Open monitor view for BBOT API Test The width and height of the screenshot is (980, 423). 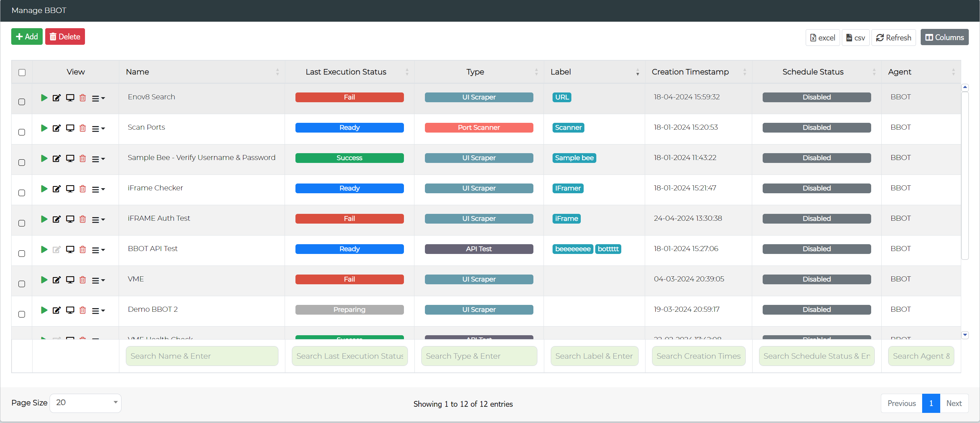coord(70,250)
